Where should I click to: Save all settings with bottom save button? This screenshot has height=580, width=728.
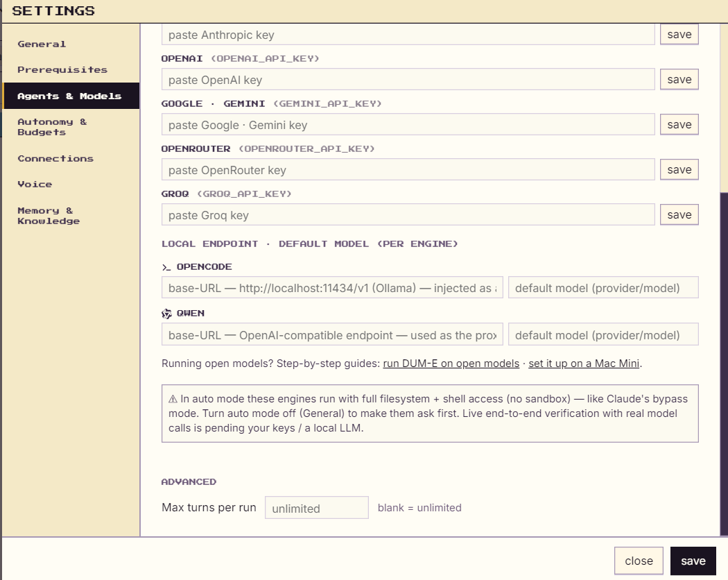[693, 561]
